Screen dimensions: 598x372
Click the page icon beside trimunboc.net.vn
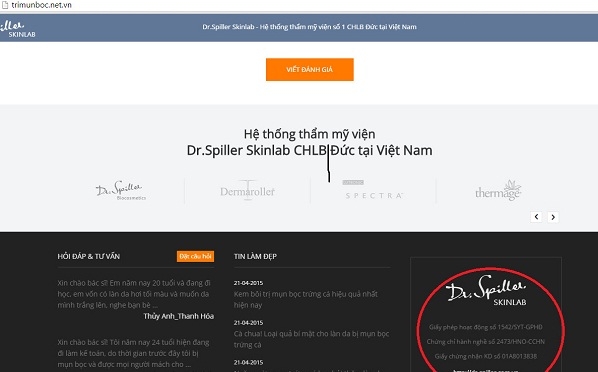5,5
